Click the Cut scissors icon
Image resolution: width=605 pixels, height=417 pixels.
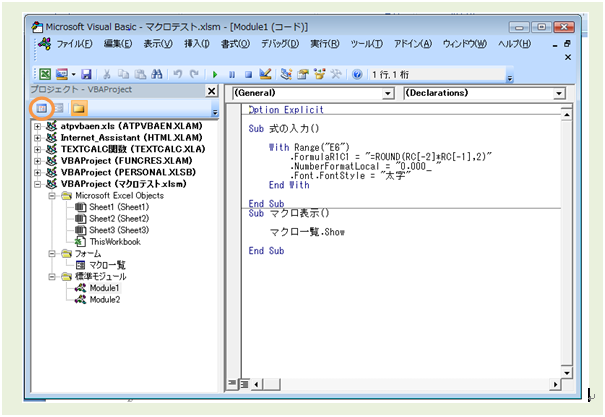107,74
